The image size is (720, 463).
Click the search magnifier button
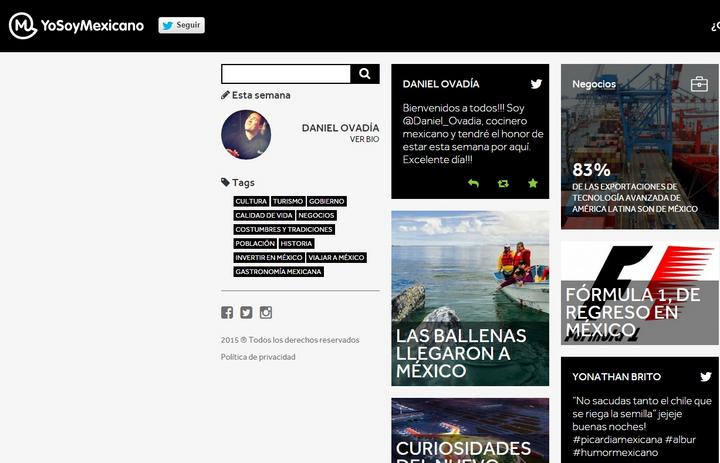click(365, 74)
